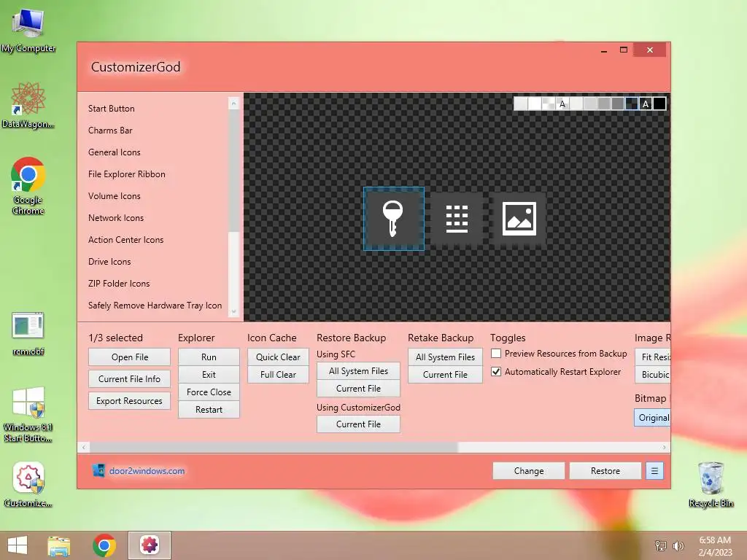
Task: Open the rcm.obf file icon
Action: click(x=28, y=334)
